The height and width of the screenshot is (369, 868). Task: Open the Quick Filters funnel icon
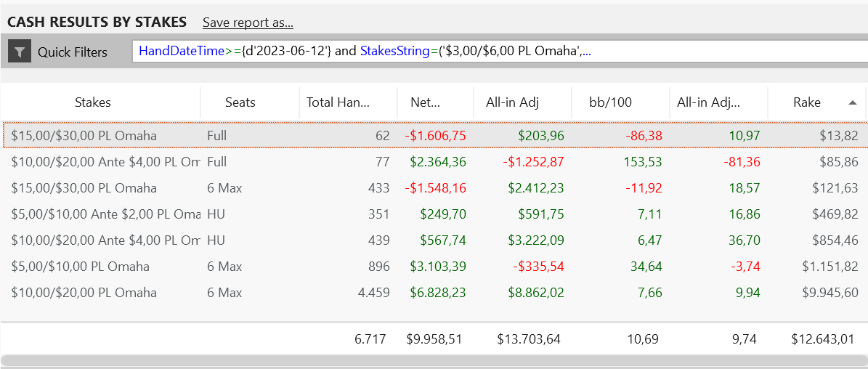tap(20, 52)
